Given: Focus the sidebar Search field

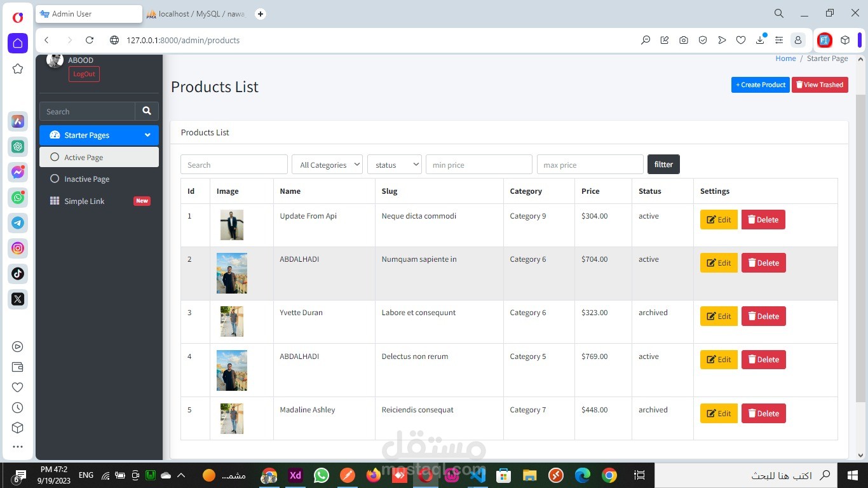Looking at the screenshot, I should click(87, 111).
